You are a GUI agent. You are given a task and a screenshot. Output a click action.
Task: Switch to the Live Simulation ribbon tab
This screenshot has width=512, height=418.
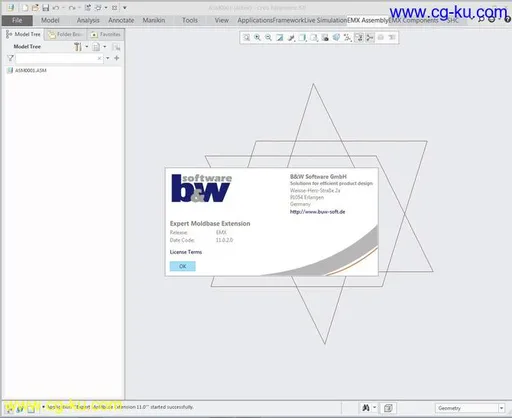pos(325,20)
